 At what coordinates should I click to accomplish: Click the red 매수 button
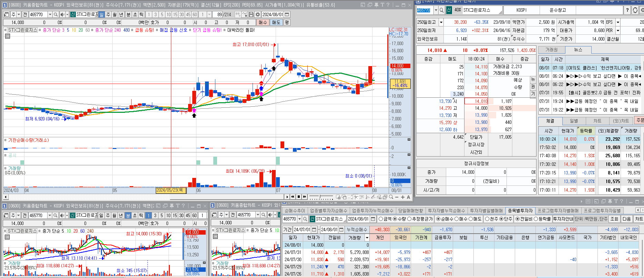263,22
